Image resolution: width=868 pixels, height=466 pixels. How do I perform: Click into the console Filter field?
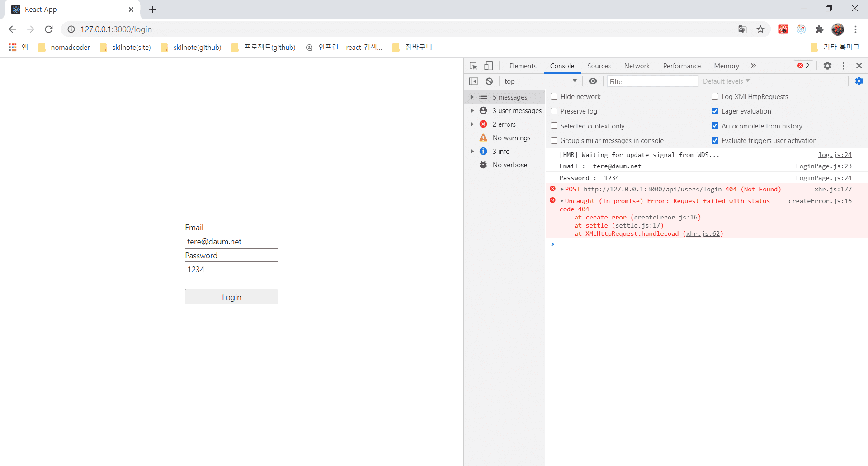[x=652, y=81]
